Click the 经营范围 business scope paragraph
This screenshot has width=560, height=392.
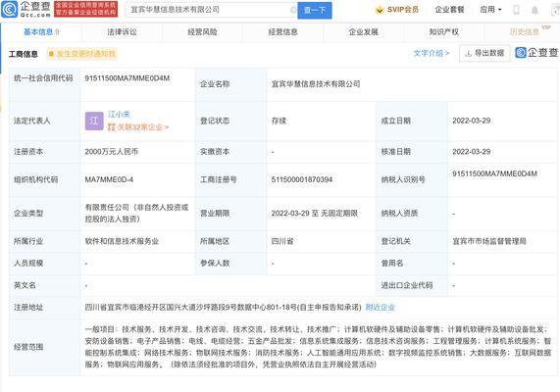[x=318, y=347]
